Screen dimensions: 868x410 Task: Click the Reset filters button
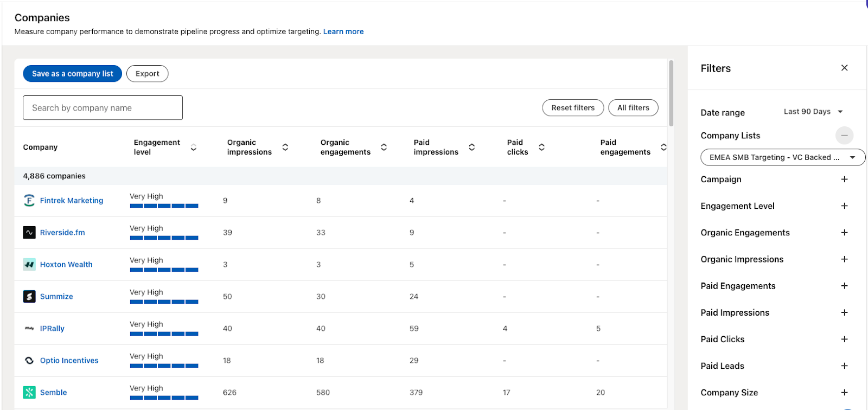click(573, 108)
